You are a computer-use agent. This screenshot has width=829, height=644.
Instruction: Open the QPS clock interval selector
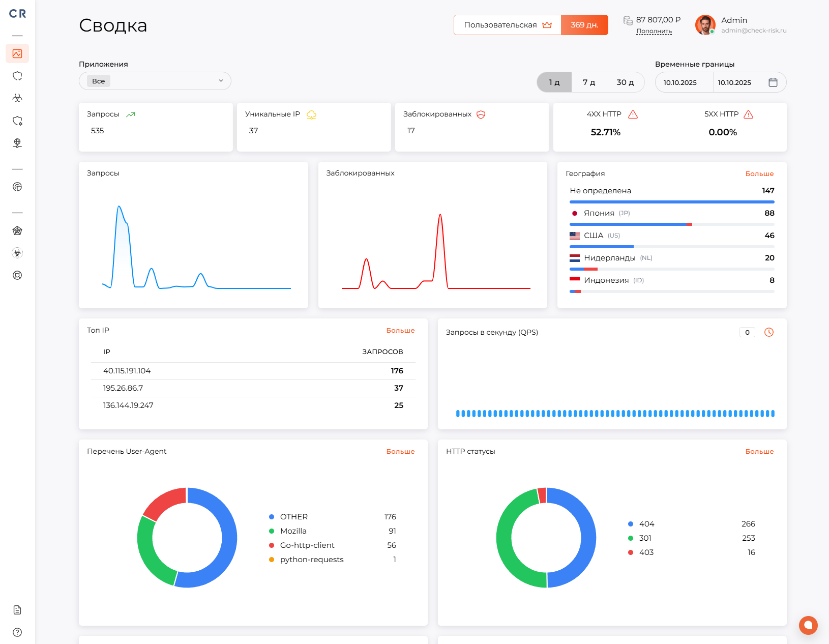(768, 332)
